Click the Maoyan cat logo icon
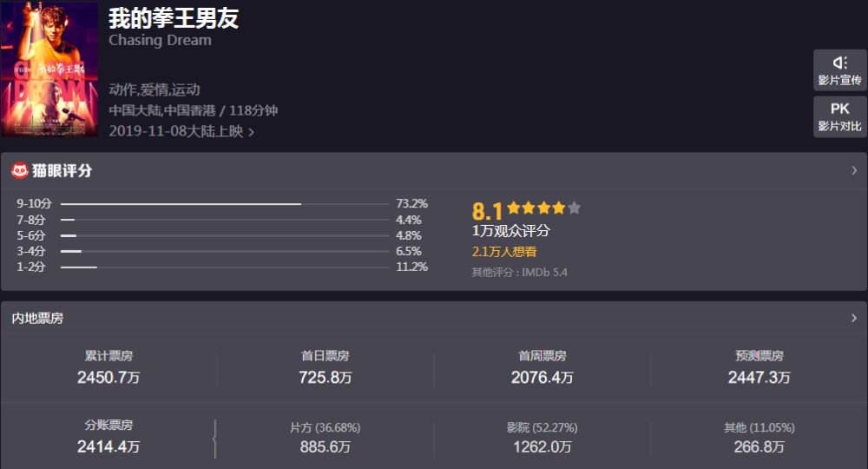 (x=20, y=170)
